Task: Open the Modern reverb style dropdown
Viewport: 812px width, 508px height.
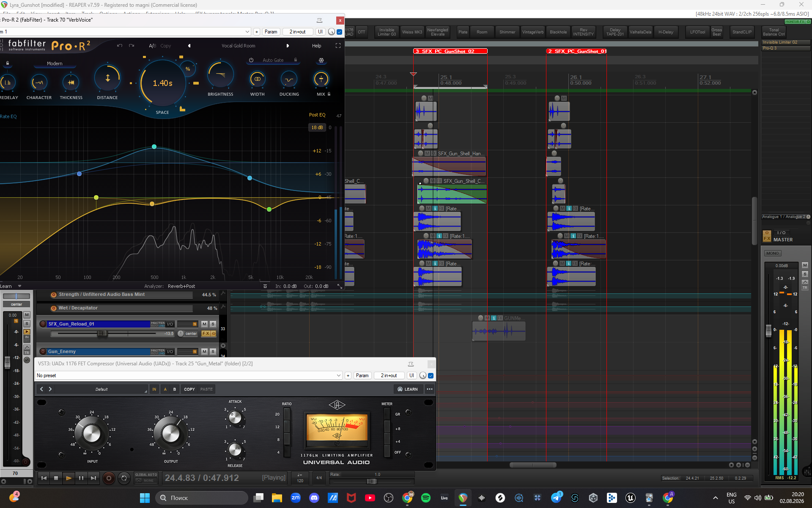Action: pyautogui.click(x=55, y=63)
